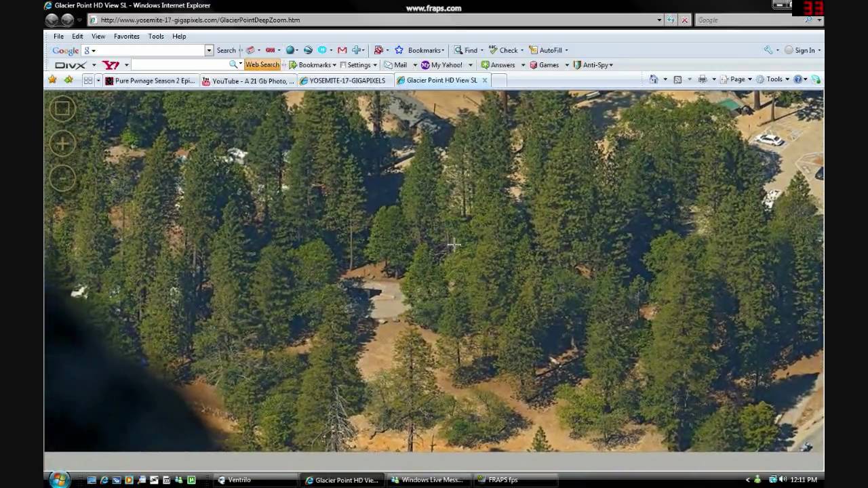Open the Help menu
The height and width of the screenshot is (488, 868).
click(179, 36)
